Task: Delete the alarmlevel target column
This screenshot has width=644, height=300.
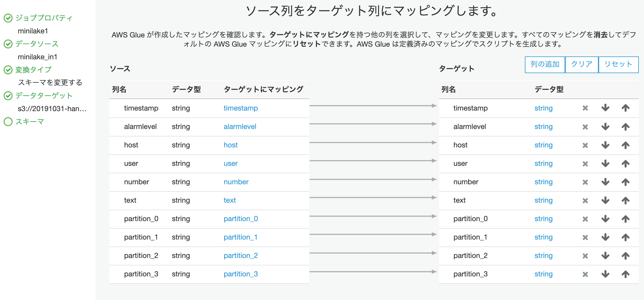Action: pos(585,127)
